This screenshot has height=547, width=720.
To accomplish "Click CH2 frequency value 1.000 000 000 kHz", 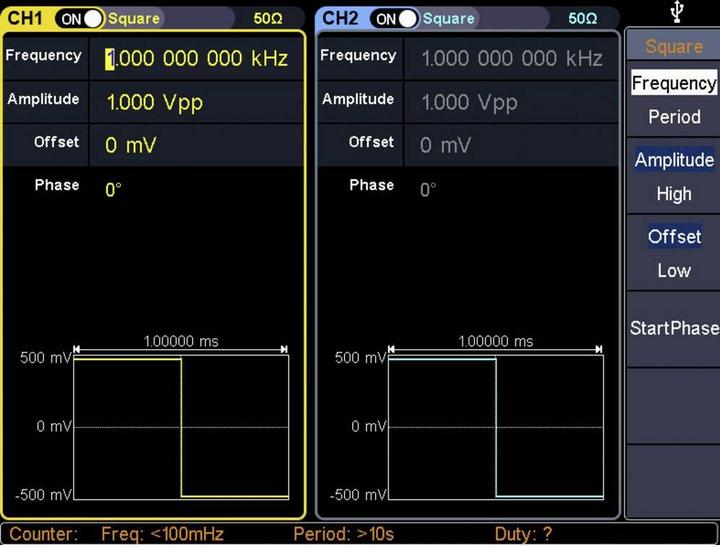I will click(x=512, y=58).
